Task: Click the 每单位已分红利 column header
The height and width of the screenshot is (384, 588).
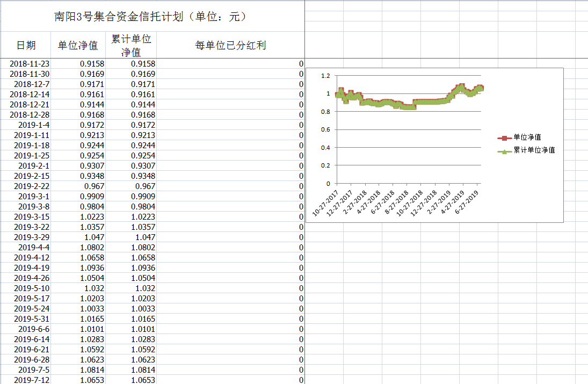Action: coord(230,45)
